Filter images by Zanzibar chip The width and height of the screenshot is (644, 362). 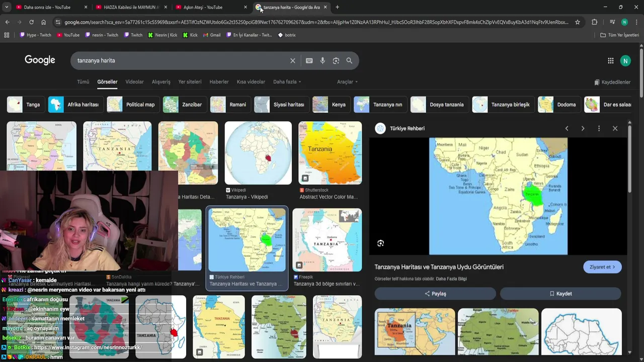tap(184, 105)
